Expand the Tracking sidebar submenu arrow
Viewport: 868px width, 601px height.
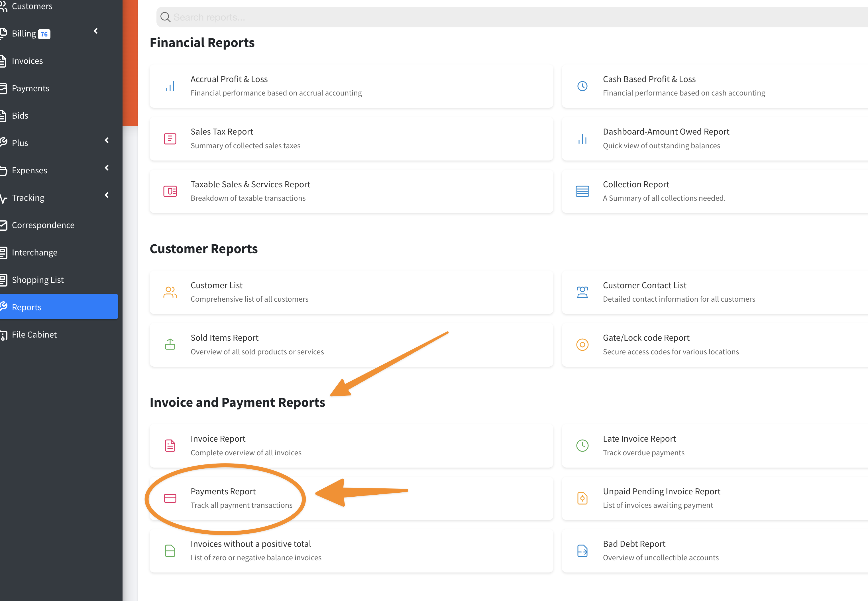click(107, 195)
